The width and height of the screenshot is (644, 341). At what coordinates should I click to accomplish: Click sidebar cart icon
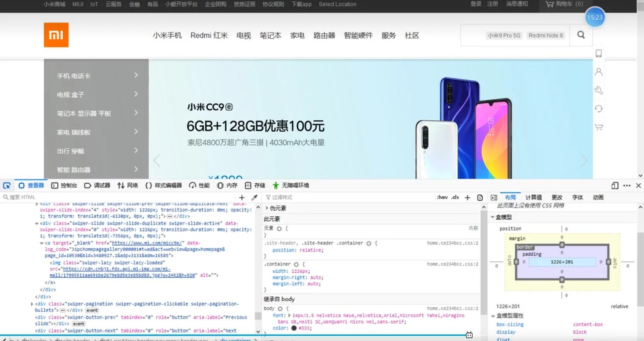click(598, 127)
